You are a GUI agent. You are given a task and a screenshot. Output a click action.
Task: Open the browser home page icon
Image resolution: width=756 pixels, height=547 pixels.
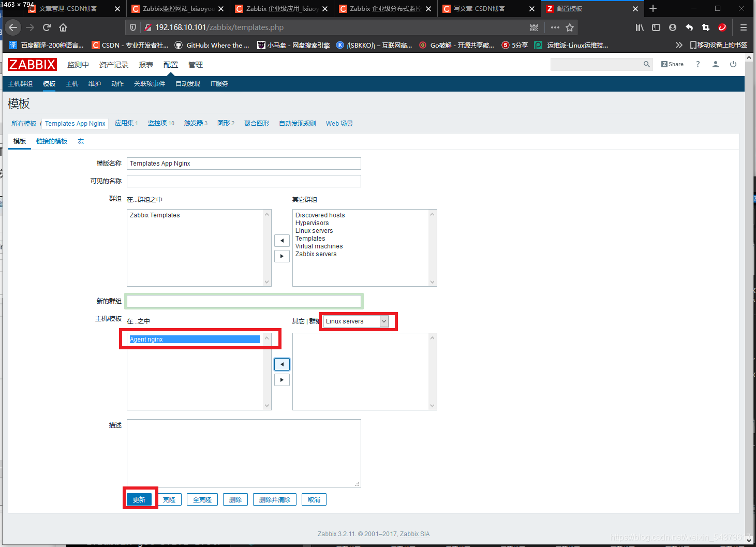click(x=63, y=27)
